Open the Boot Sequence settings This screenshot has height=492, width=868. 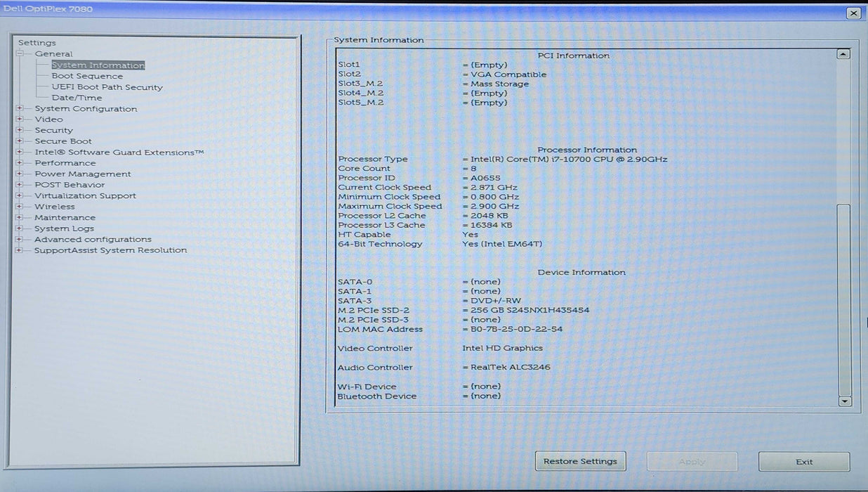point(87,76)
